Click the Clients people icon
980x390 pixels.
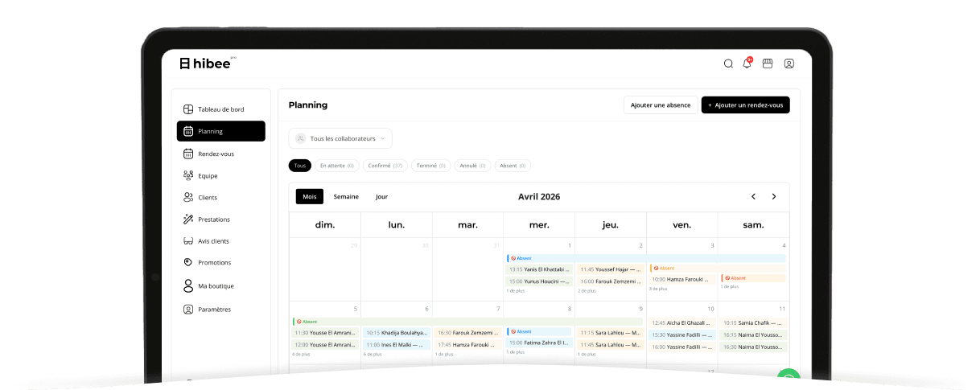click(x=188, y=197)
